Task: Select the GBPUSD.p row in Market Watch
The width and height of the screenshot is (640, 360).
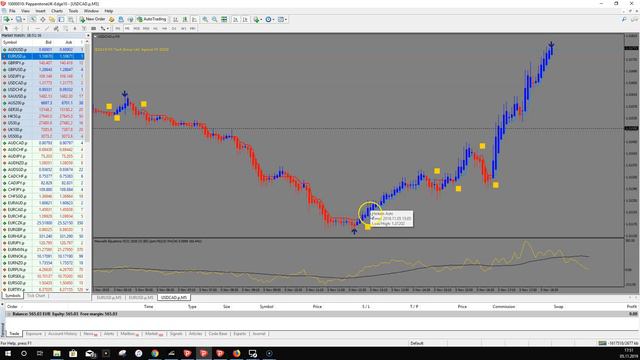Action: click(42, 69)
